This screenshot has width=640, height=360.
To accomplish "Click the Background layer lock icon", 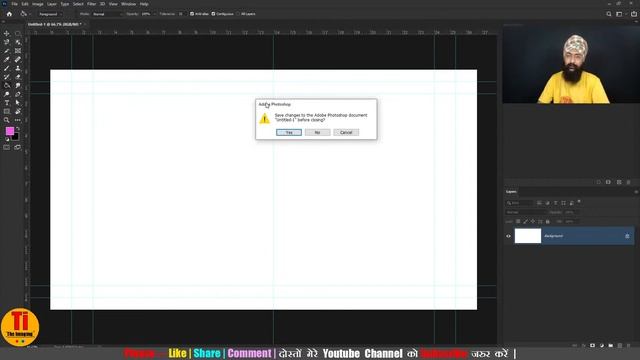I will tap(627, 236).
